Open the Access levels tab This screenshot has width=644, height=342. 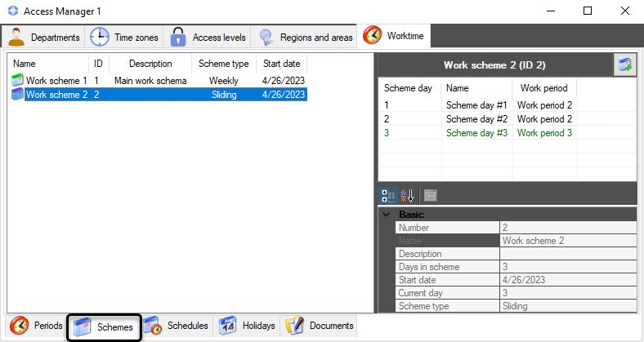pos(208,38)
